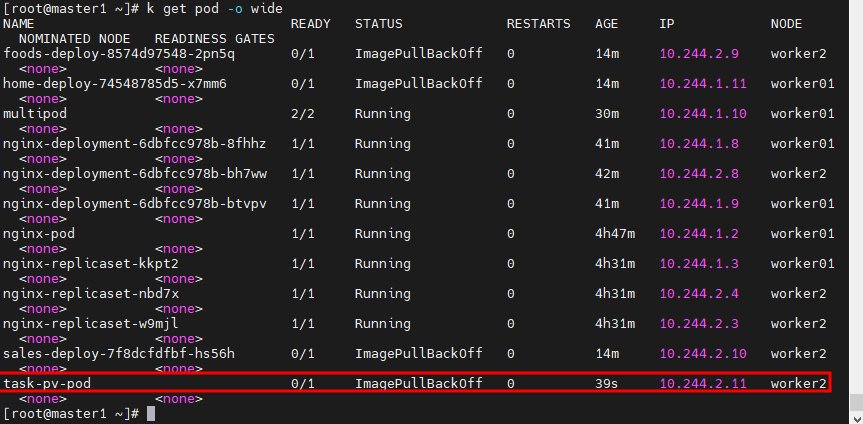
Task: Click the READY column header
Action: 310,24
